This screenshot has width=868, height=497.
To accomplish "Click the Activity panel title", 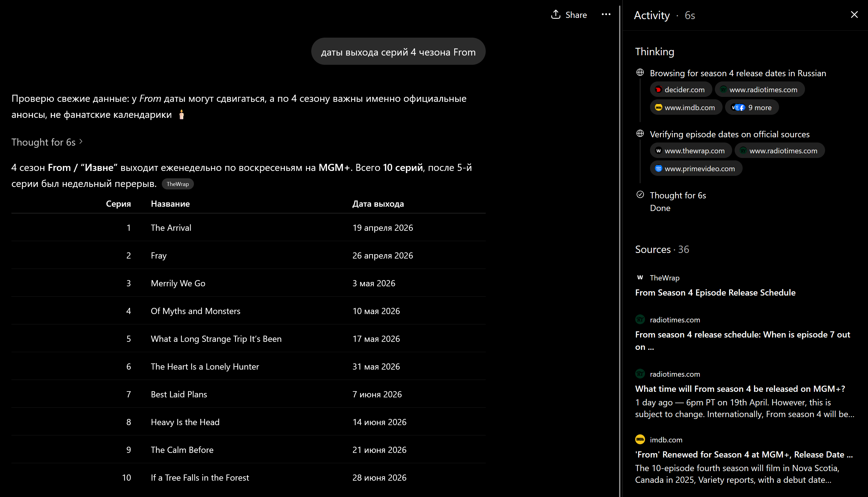I will point(652,15).
